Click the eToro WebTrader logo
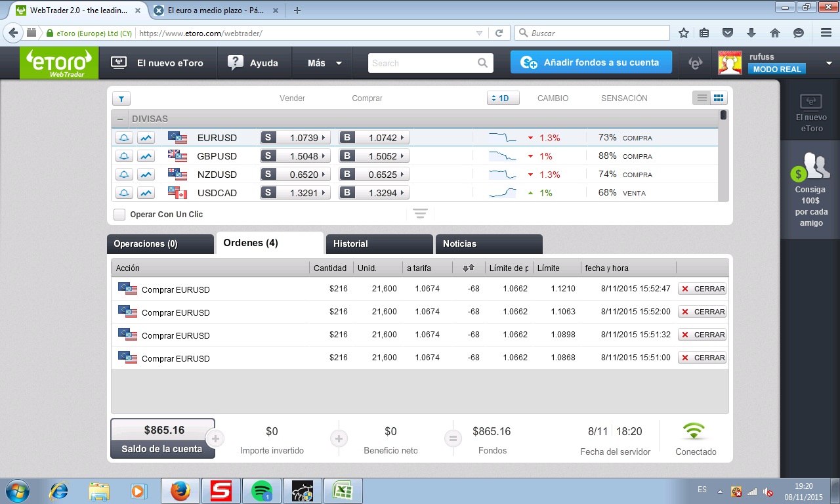 coord(59,64)
